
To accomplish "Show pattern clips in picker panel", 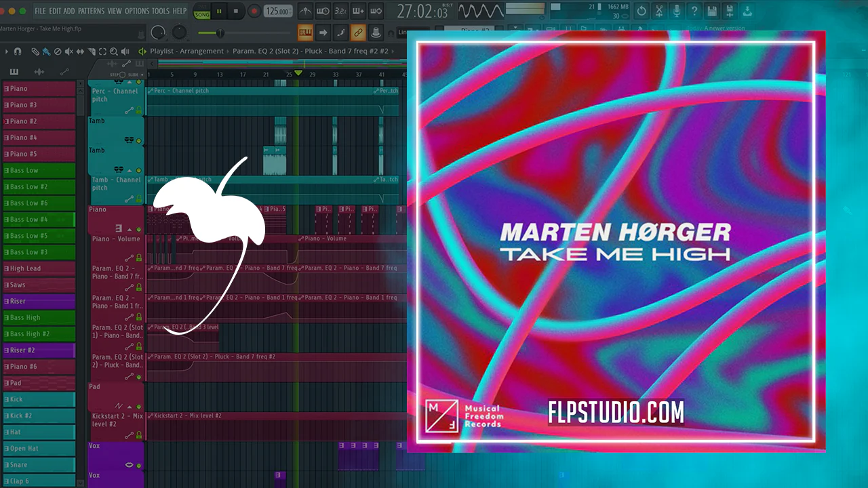I will click(x=14, y=72).
